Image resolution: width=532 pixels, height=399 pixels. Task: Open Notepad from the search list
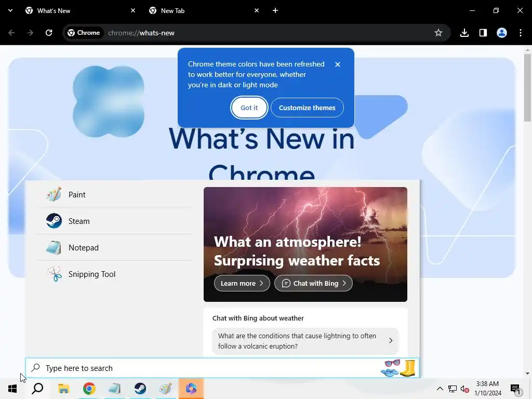[114, 248]
